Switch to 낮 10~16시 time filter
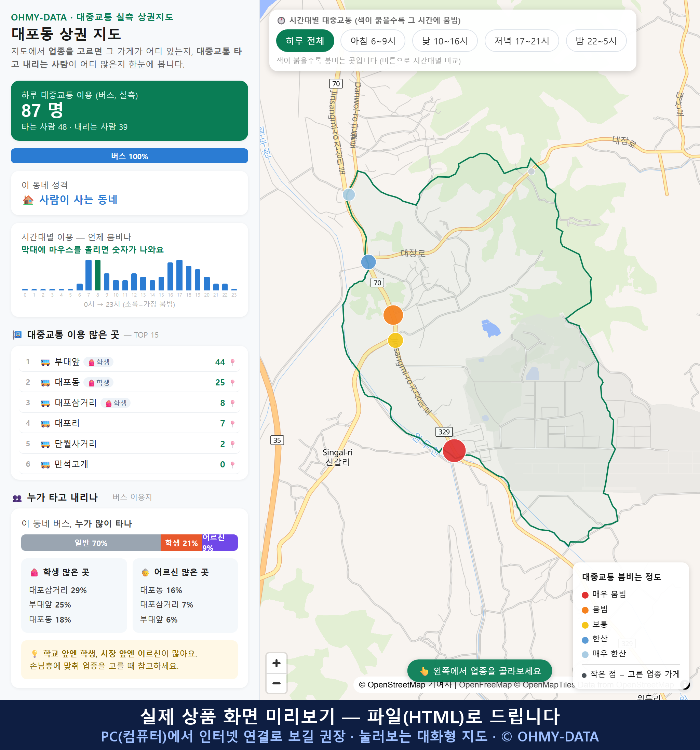This screenshot has width=700, height=750. (445, 41)
